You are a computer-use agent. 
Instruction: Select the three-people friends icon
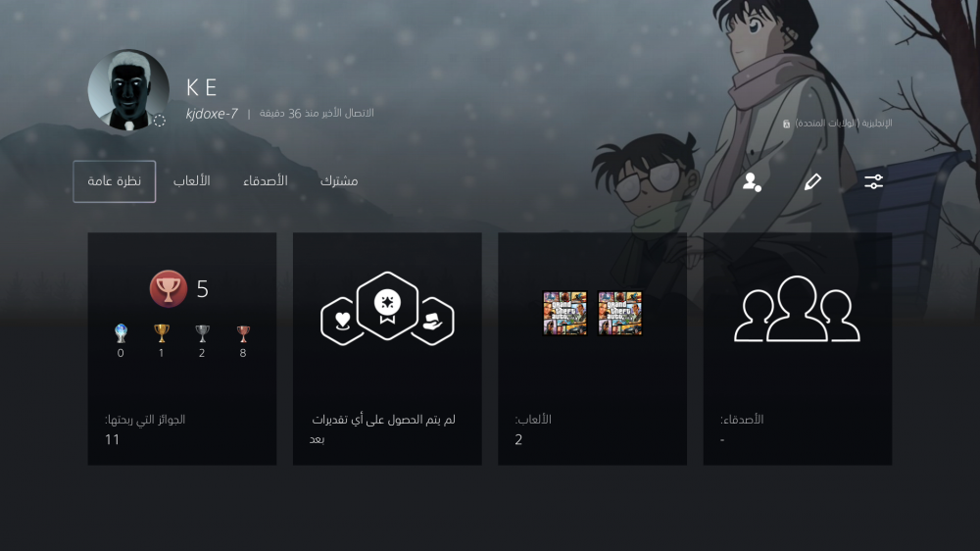tap(797, 309)
